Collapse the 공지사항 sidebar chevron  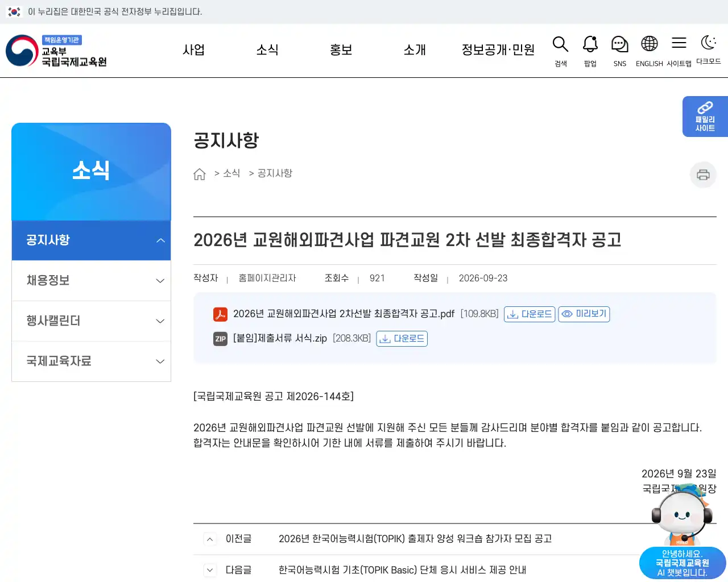coord(160,240)
